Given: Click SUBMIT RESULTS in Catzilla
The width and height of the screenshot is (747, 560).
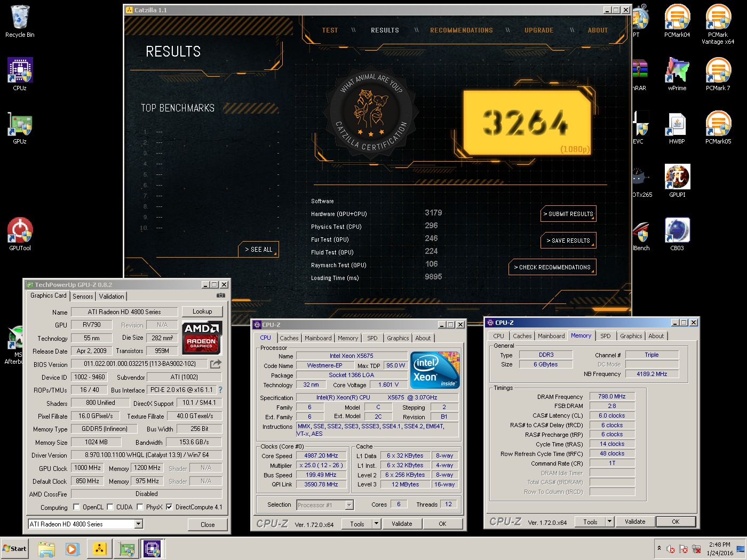Looking at the screenshot, I should point(568,214).
